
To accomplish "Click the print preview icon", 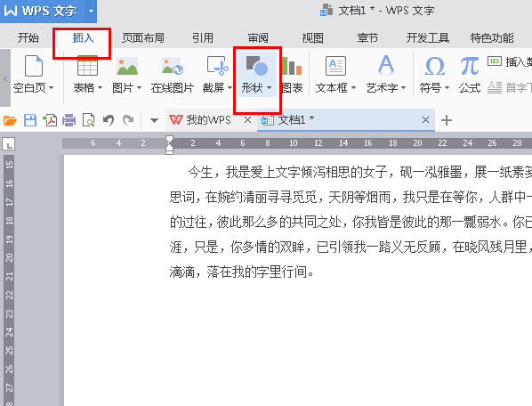I will (x=89, y=120).
